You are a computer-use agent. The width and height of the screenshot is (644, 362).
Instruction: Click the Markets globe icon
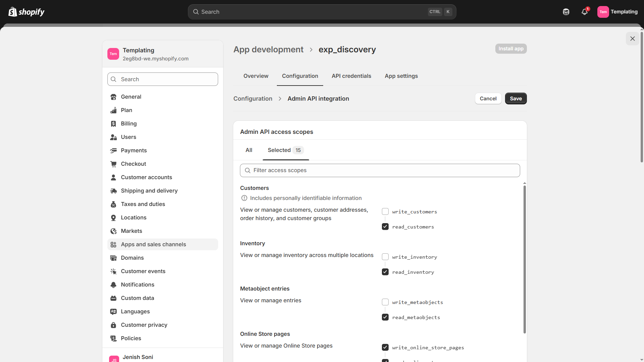(x=113, y=231)
